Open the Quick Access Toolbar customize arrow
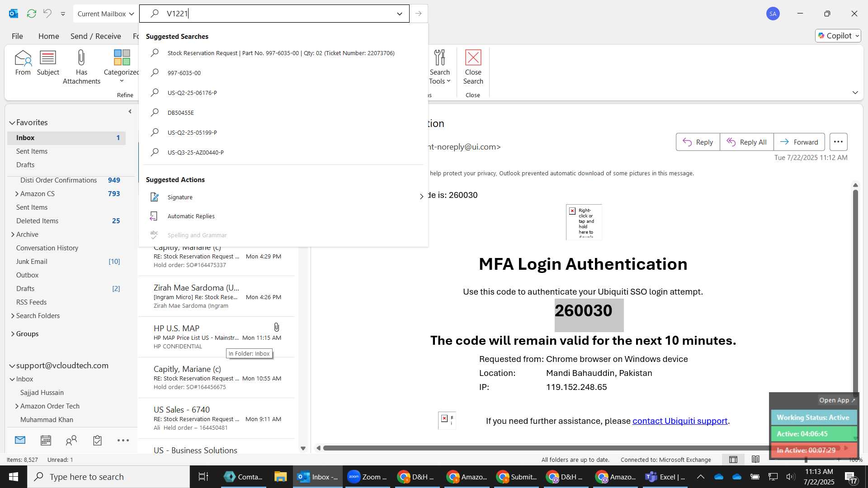Image resolution: width=868 pixels, height=488 pixels. pyautogui.click(x=63, y=14)
